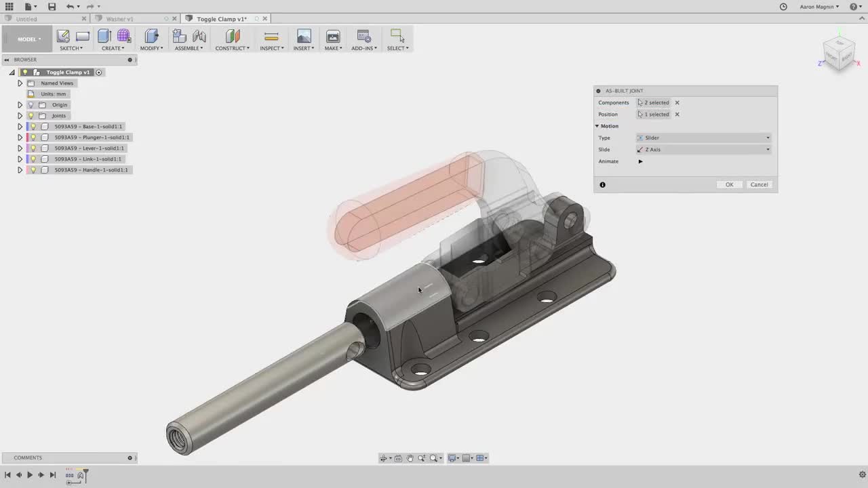Select the Joint icon in Assemble
The width and height of the screenshot is (868, 488).
tap(199, 36)
